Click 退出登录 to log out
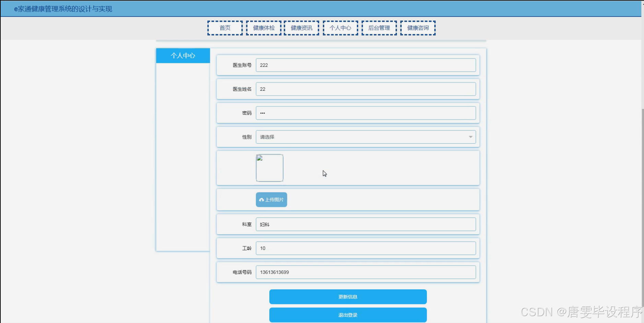 click(x=348, y=315)
